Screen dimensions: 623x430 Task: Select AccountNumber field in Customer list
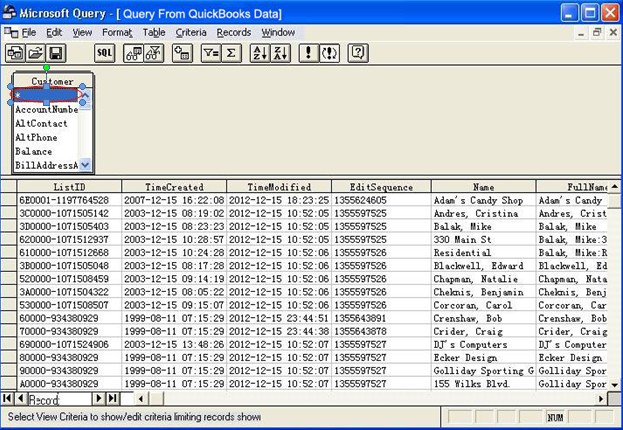coord(46,109)
